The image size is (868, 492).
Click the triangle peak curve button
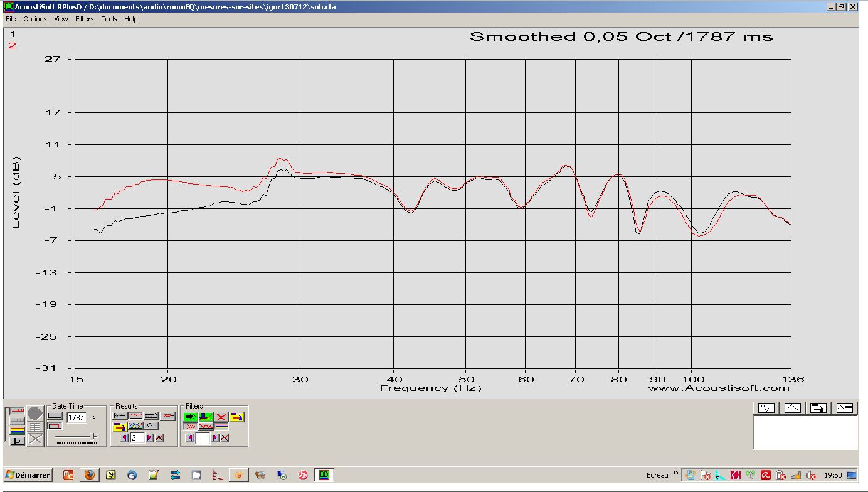click(791, 408)
